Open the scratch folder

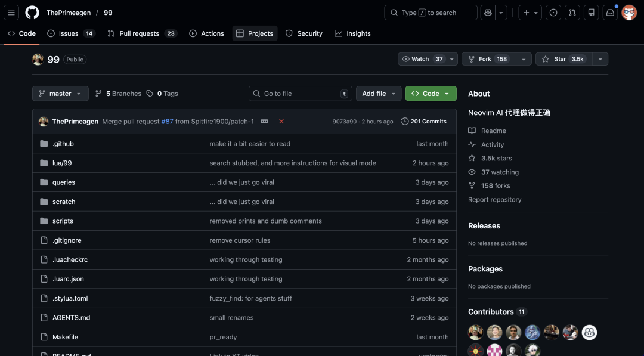tap(64, 202)
